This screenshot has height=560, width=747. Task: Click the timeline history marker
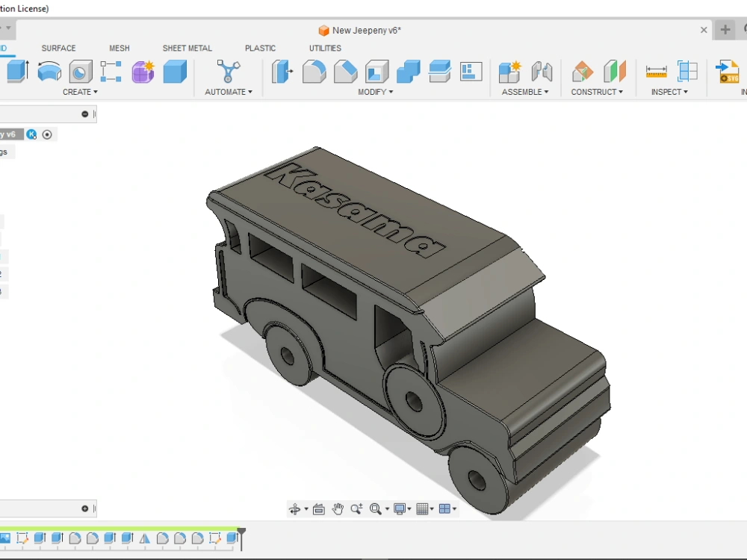pyautogui.click(x=241, y=538)
